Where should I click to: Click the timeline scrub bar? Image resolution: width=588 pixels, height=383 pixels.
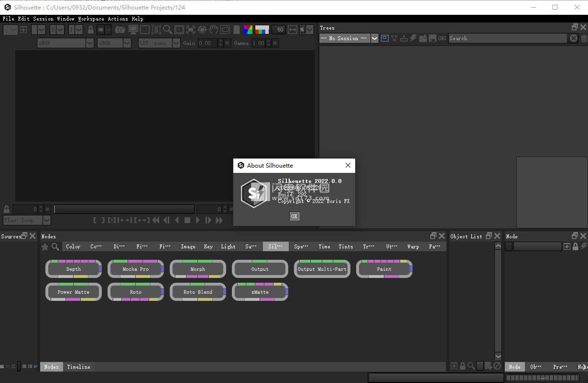[x=124, y=209]
